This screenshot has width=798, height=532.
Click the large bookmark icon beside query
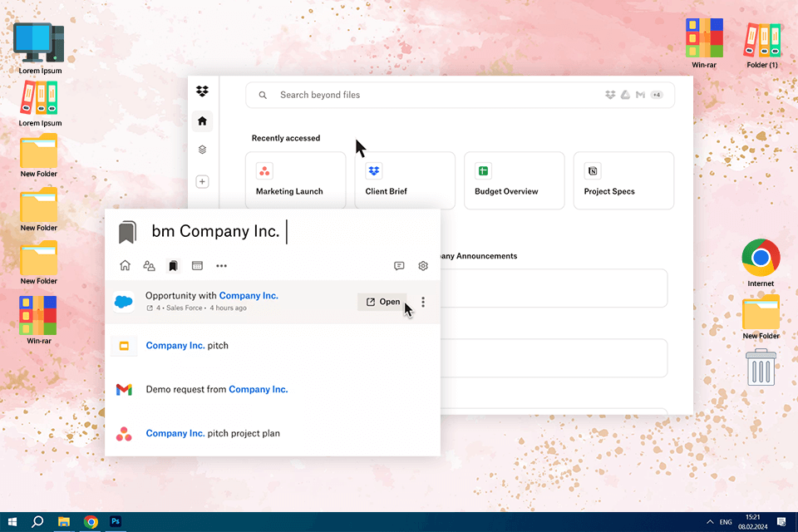pos(127,232)
